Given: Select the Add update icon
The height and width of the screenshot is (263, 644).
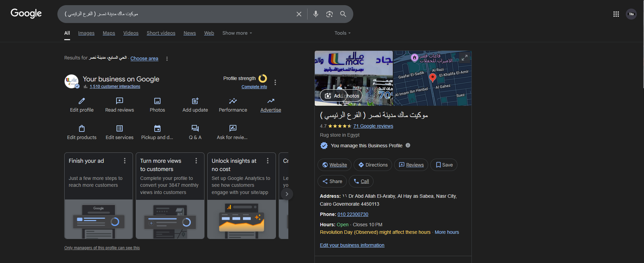Looking at the screenshot, I should [x=195, y=101].
